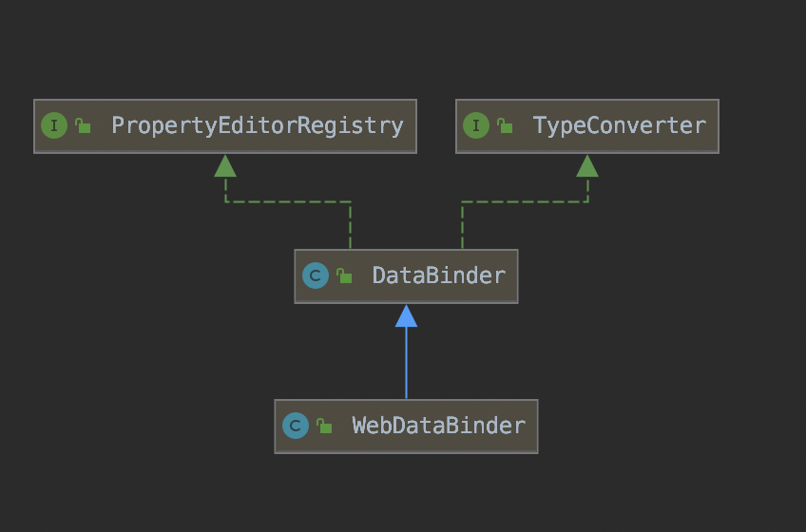This screenshot has width=806, height=532.
Task: Click the green lock icon beside PropertyEditorRegistry
Action: [x=83, y=125]
